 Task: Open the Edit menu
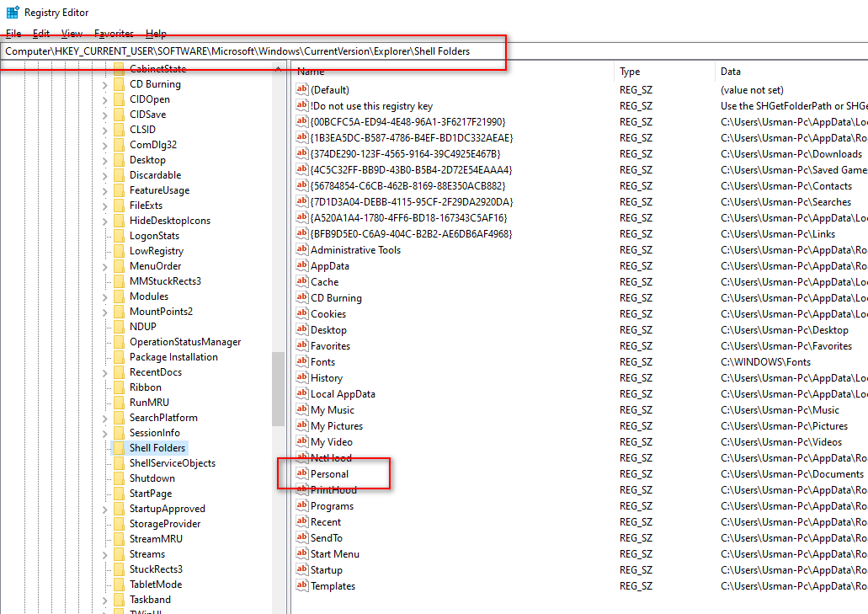[41, 33]
